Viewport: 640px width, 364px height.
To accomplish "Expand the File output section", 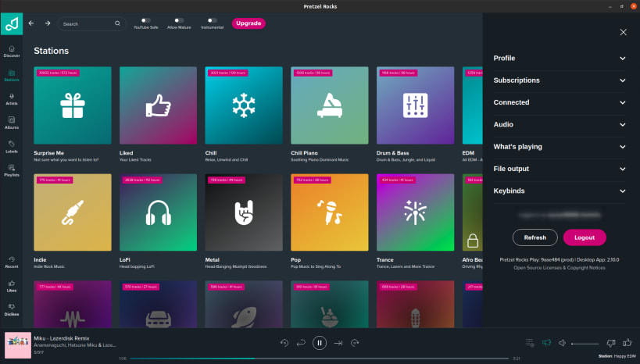I will (560, 169).
